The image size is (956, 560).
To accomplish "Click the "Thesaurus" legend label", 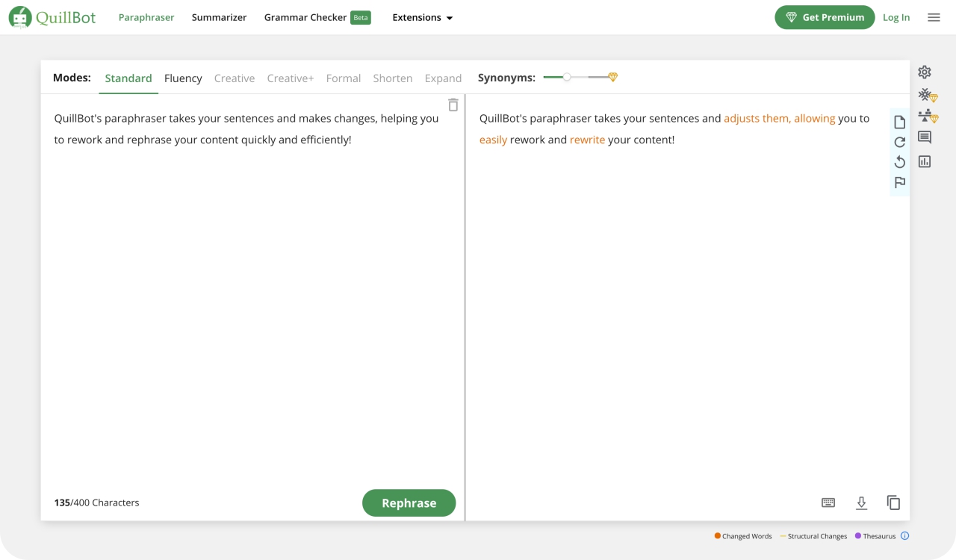I will (x=879, y=536).
